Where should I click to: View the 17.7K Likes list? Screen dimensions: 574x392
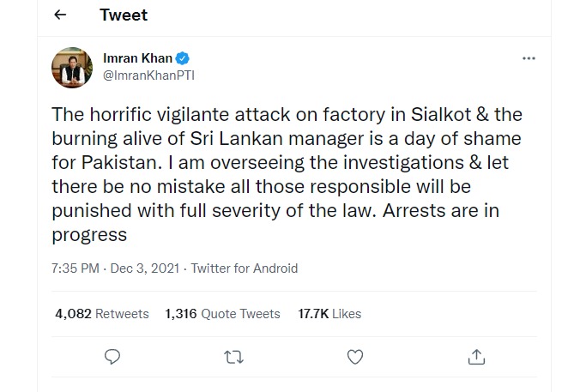[329, 314]
